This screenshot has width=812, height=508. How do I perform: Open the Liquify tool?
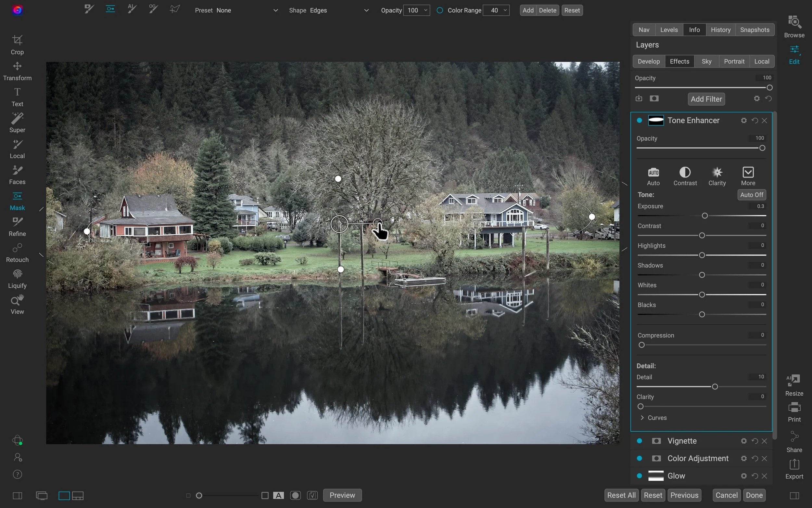[17, 278]
